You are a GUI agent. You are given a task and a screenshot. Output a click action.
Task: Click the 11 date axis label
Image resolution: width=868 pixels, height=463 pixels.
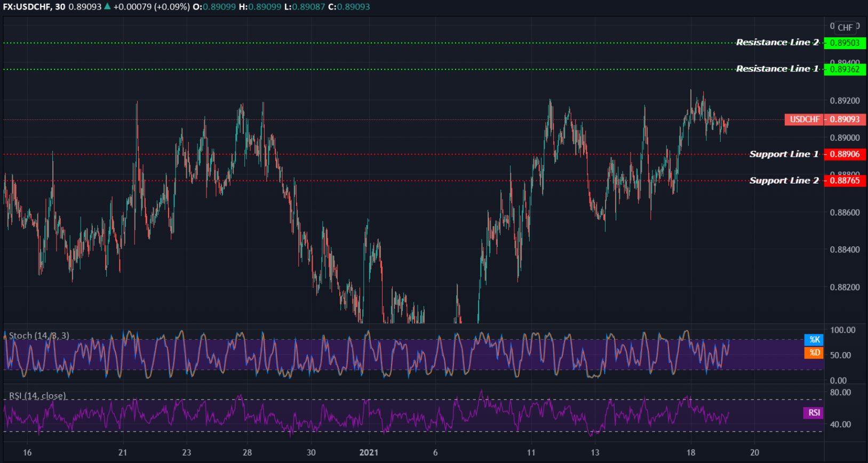(531, 452)
